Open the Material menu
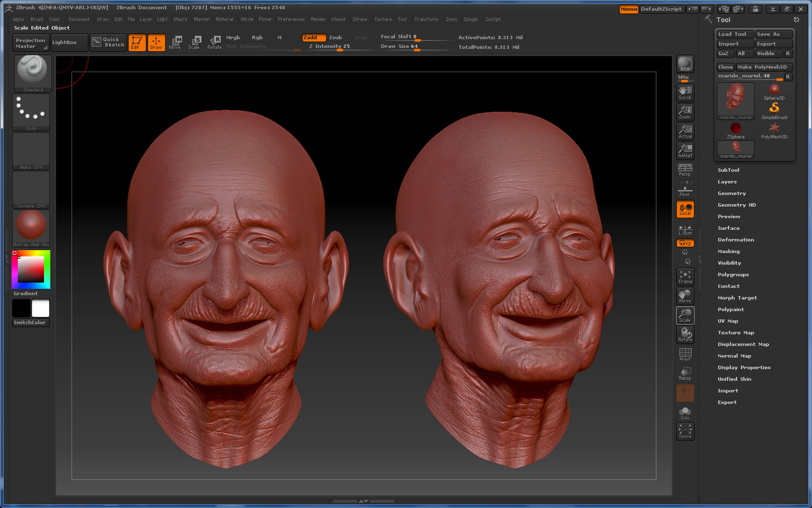 (x=224, y=19)
